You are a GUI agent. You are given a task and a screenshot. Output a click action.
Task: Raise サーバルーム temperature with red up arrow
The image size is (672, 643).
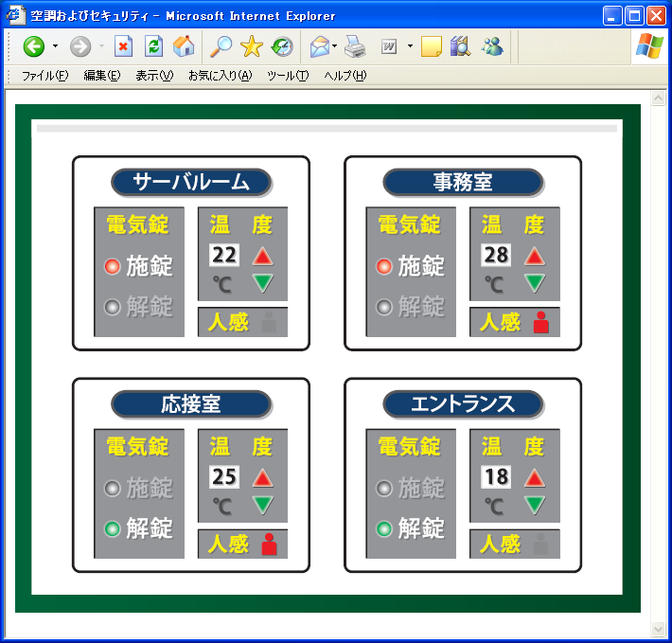[x=263, y=257]
